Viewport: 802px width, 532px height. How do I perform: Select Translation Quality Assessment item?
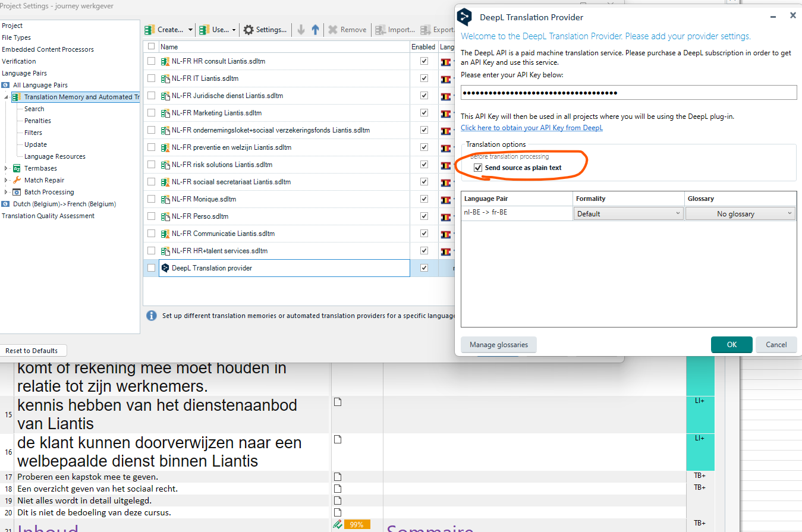point(48,216)
